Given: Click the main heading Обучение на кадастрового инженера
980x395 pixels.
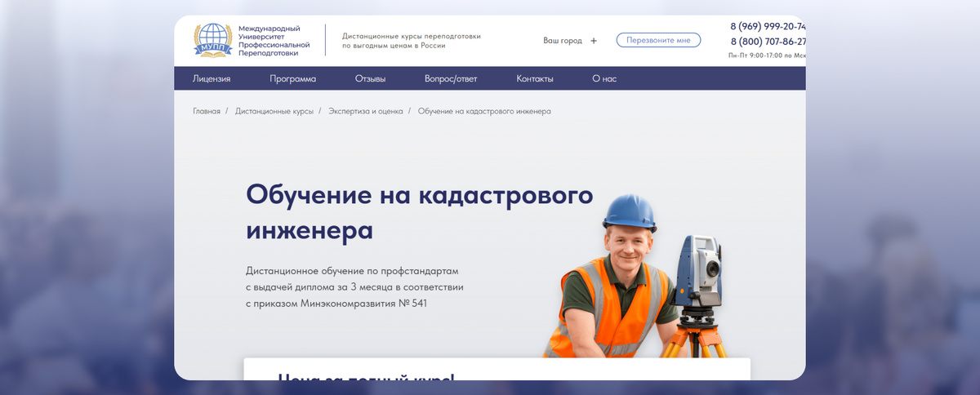Looking at the screenshot, I should (x=420, y=212).
